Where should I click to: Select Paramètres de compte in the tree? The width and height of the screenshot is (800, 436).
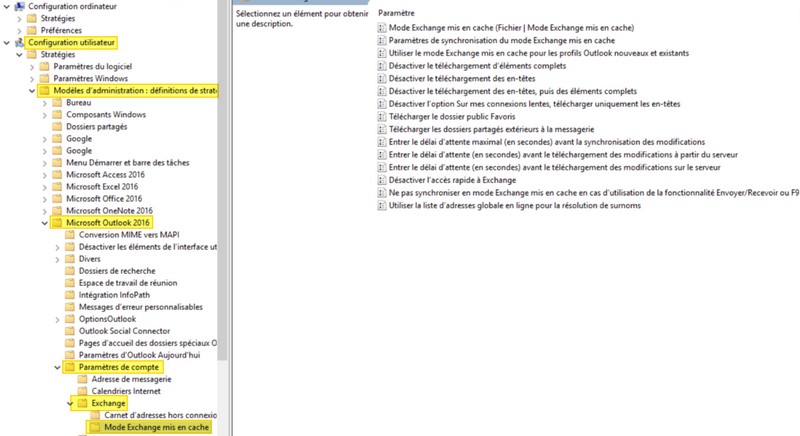118,367
